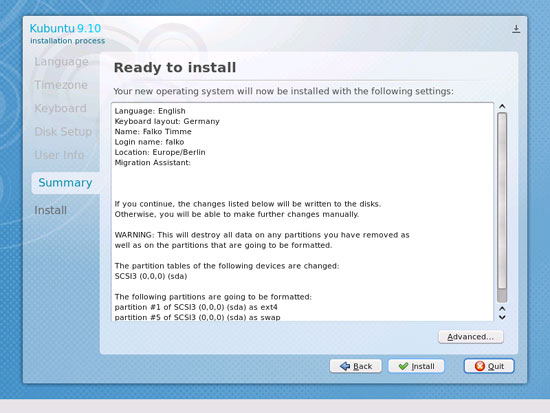The image size is (550, 413).
Task: Click the 'SCSI3 (0,0,0) (sda)' device line
Action: 151,277
